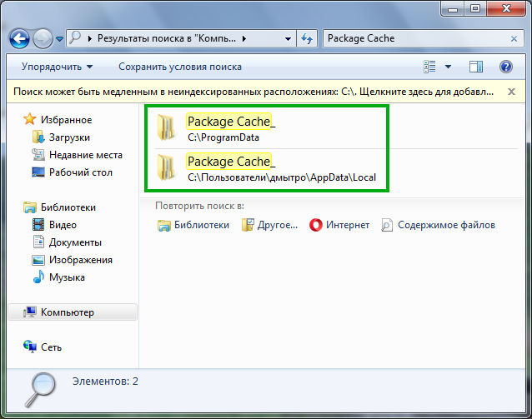Select 'Сеть' in the navigation pane

coord(51,347)
